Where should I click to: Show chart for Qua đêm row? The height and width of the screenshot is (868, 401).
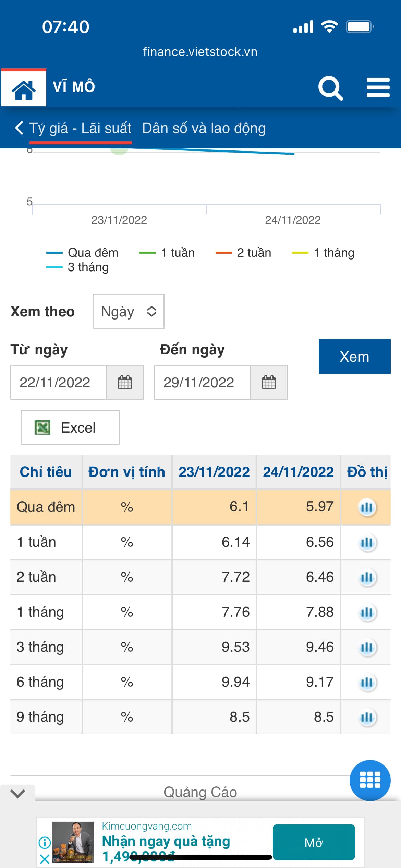coord(367,507)
